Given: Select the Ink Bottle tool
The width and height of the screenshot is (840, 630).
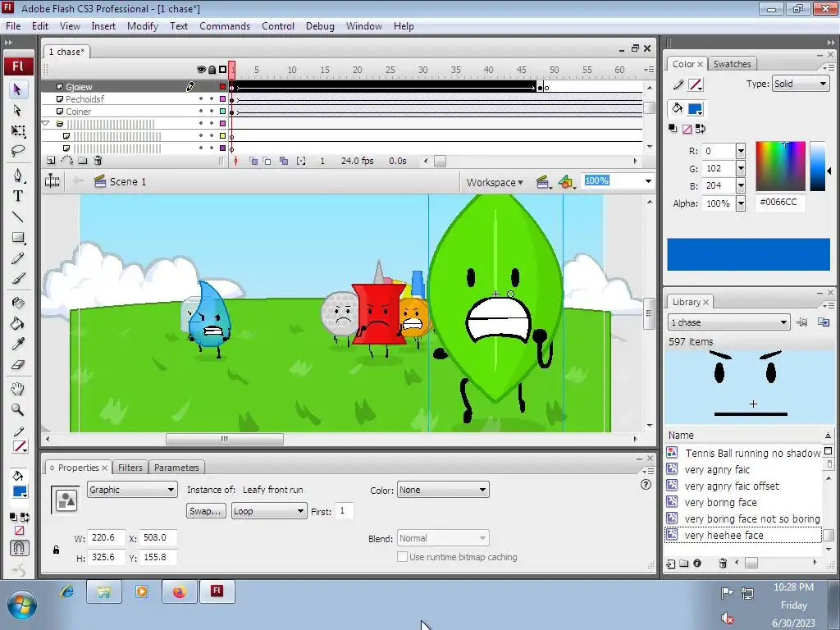Looking at the screenshot, I should click(x=18, y=303).
